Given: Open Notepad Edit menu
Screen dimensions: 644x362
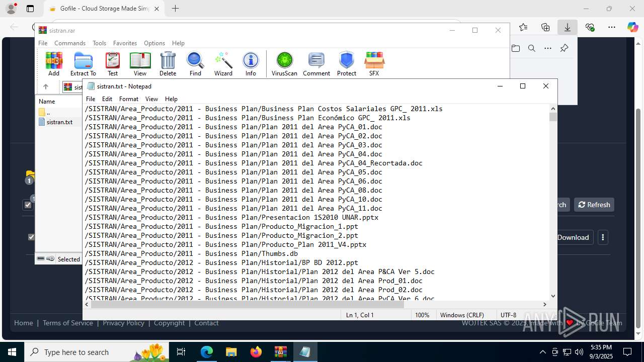Looking at the screenshot, I should [107, 99].
